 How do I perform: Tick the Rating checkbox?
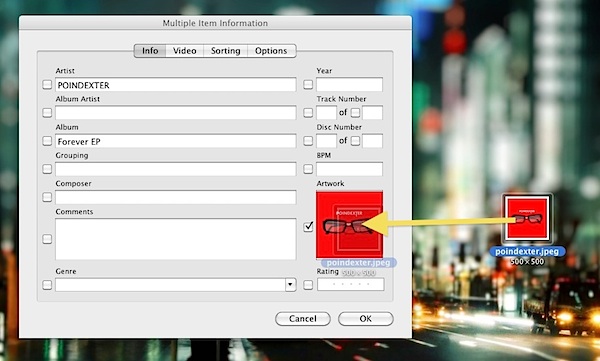click(308, 285)
